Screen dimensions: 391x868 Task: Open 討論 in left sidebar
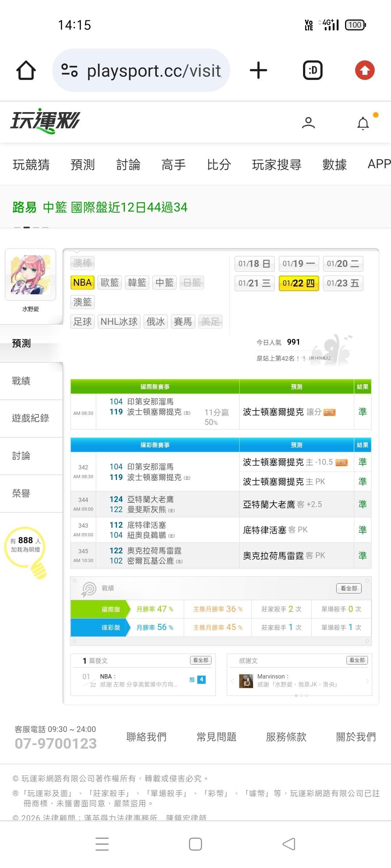pyautogui.click(x=31, y=456)
